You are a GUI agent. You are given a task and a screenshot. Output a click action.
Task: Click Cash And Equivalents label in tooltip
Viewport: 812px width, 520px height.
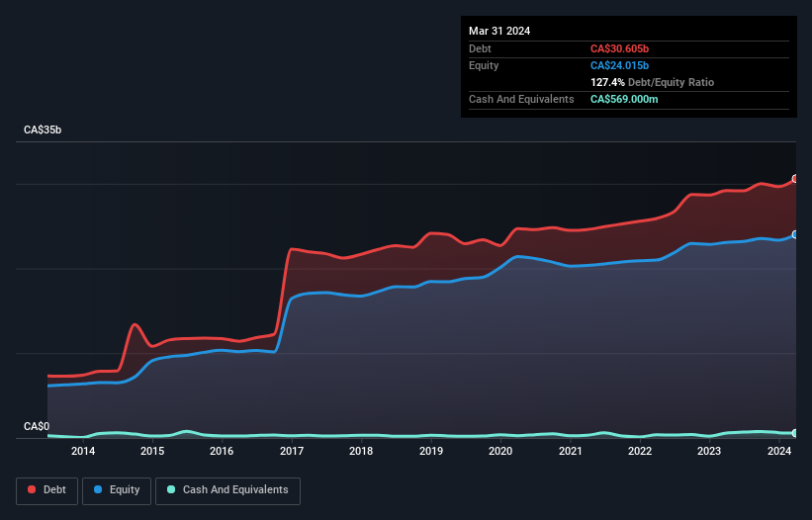tap(521, 99)
